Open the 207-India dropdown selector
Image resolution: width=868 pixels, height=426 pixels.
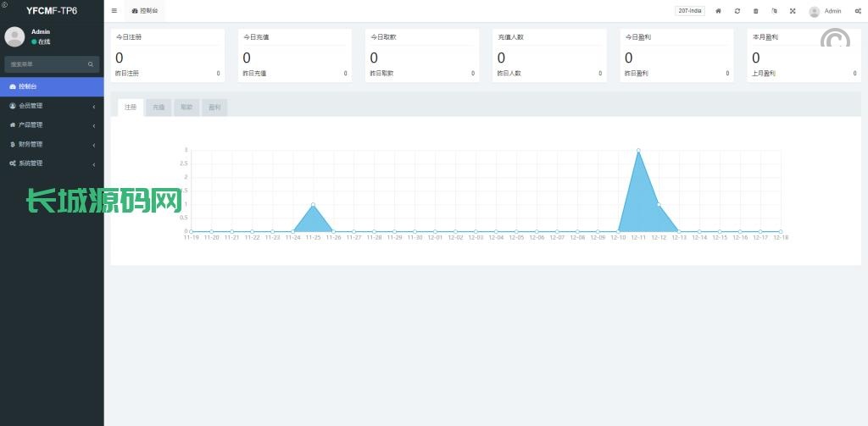click(x=689, y=11)
